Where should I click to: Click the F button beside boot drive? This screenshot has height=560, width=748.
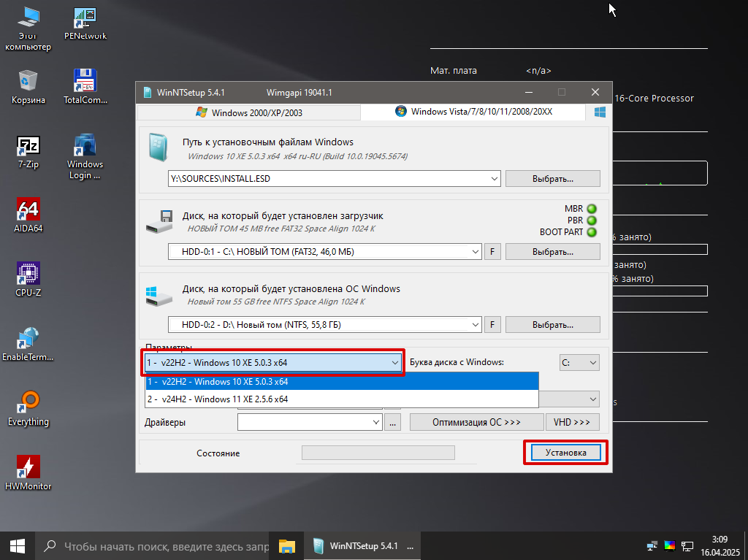(492, 252)
